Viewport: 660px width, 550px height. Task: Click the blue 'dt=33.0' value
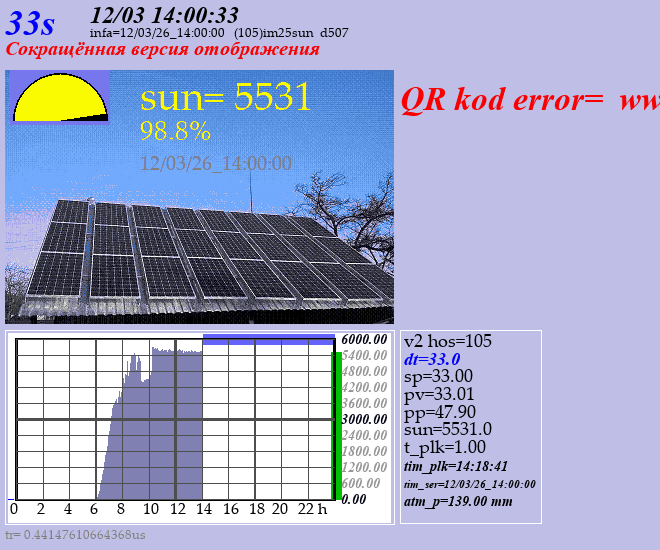(x=432, y=359)
